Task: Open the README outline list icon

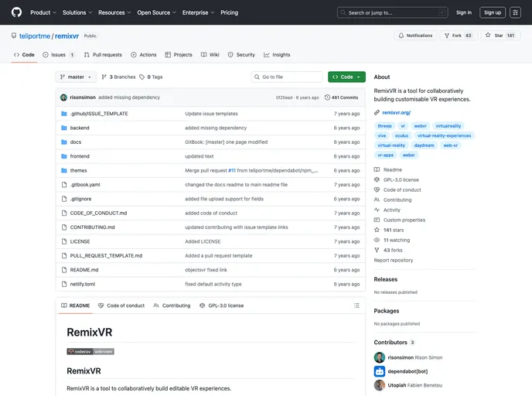Action: pos(356,306)
